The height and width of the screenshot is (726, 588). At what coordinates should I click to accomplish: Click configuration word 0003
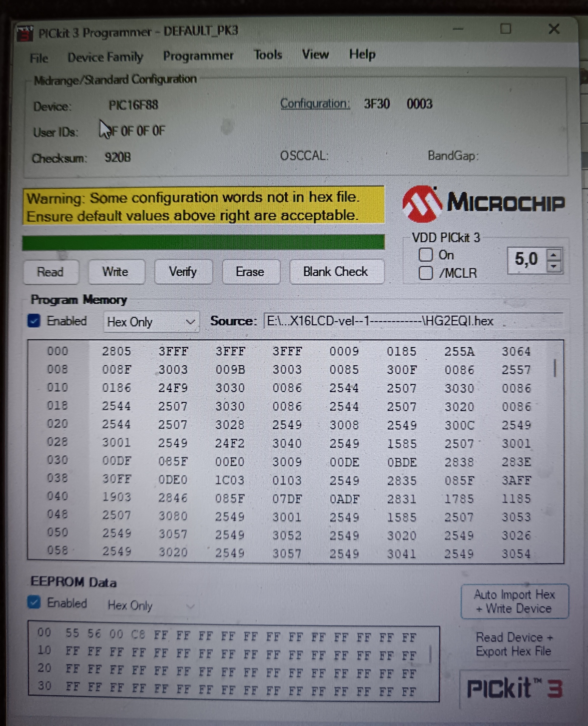click(x=419, y=104)
